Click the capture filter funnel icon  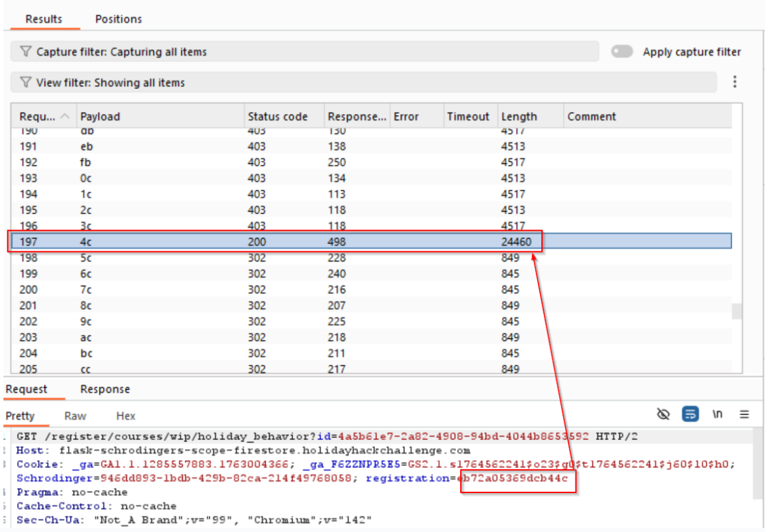(x=26, y=52)
